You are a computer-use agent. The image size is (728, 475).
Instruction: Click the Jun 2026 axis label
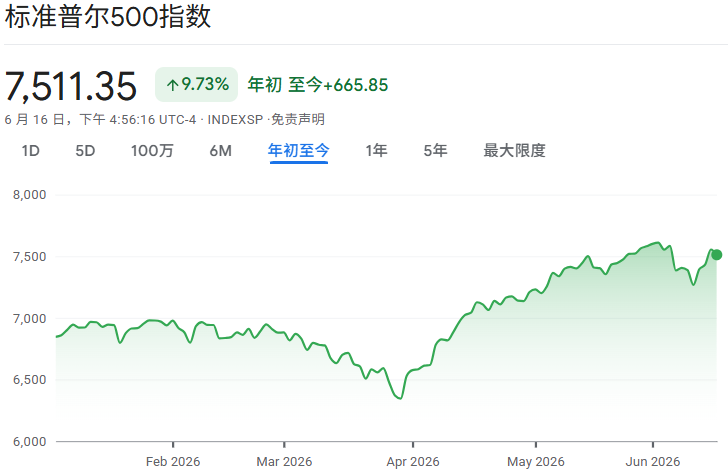point(653,462)
